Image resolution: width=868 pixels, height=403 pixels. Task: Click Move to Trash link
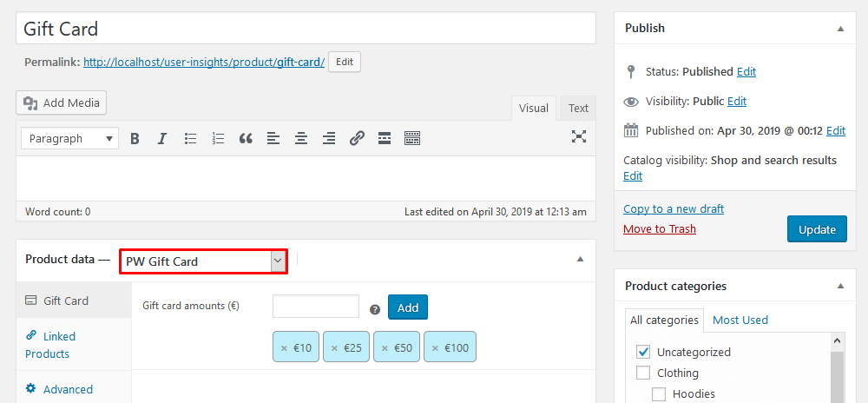(x=660, y=229)
